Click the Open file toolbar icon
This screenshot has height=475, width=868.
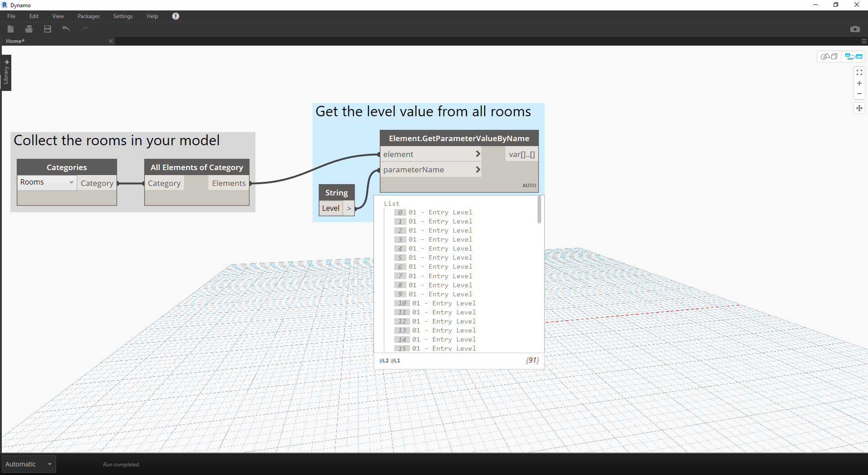point(29,29)
